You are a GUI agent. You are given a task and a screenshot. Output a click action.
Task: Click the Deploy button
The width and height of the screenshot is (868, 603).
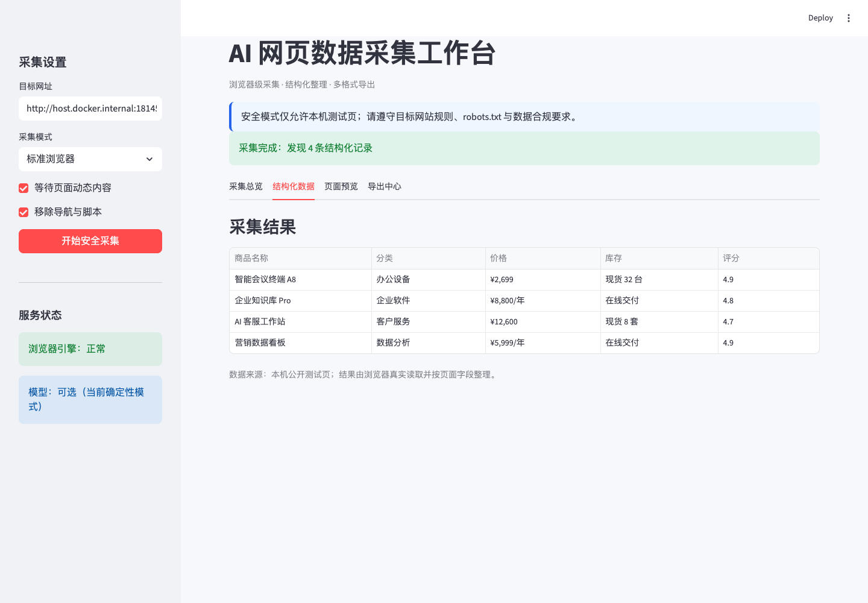(x=820, y=18)
